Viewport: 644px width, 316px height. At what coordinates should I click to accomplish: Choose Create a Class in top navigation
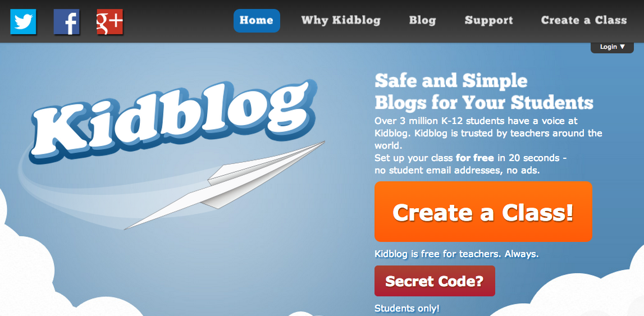pyautogui.click(x=584, y=20)
